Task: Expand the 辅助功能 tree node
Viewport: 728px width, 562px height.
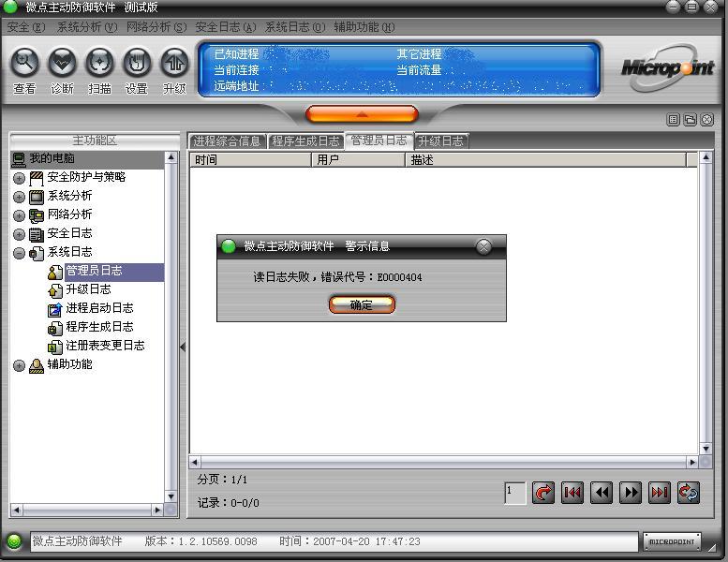Action: point(19,365)
